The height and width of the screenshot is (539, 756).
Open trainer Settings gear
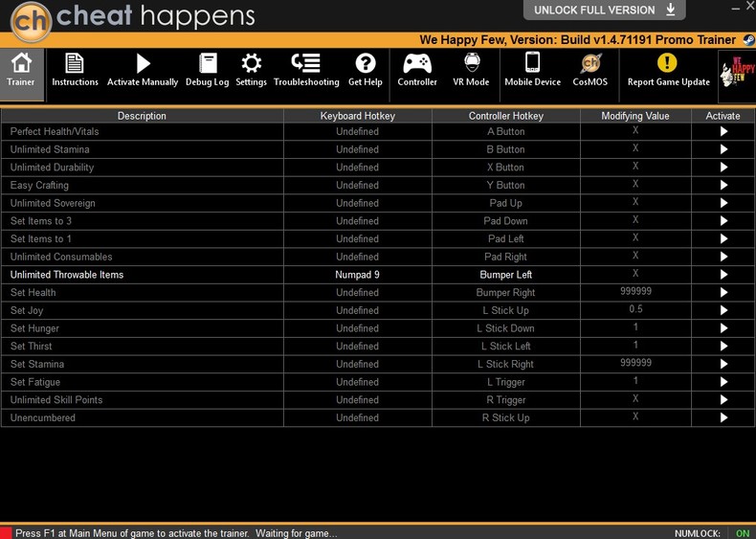pyautogui.click(x=251, y=71)
